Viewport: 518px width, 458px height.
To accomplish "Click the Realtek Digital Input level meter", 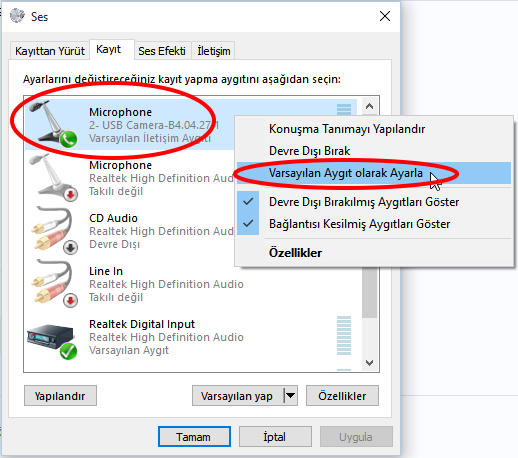I will 344,336.
